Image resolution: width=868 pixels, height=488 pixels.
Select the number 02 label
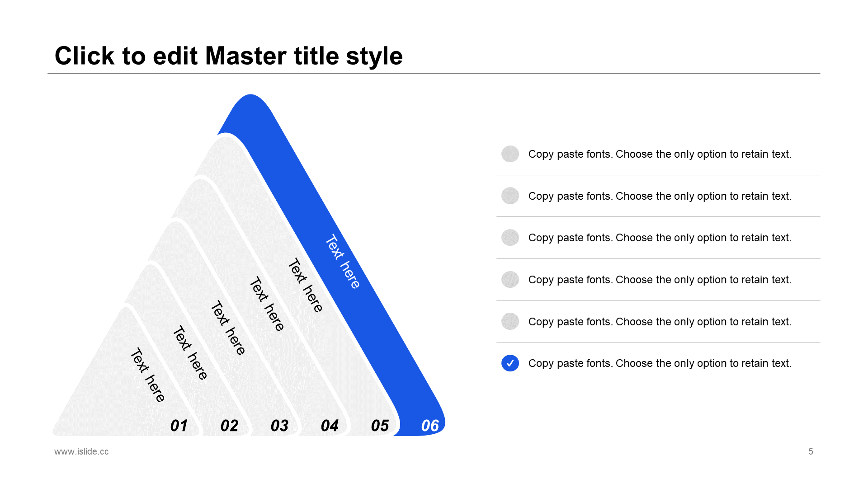click(229, 426)
